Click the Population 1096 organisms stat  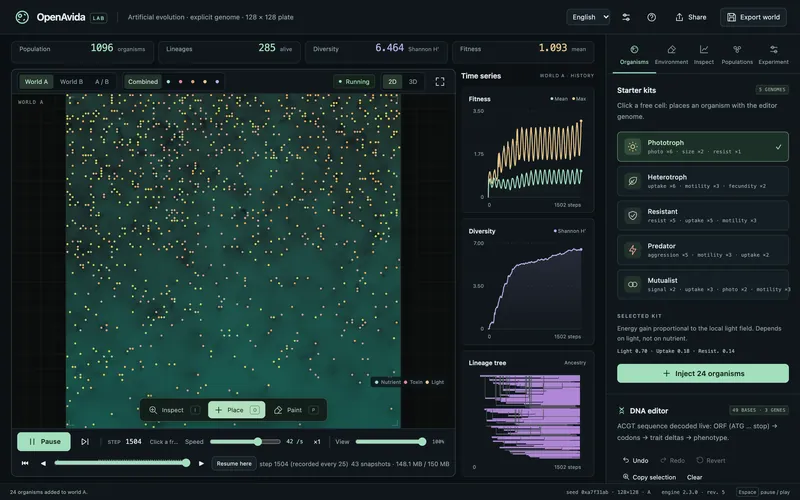click(83, 52)
